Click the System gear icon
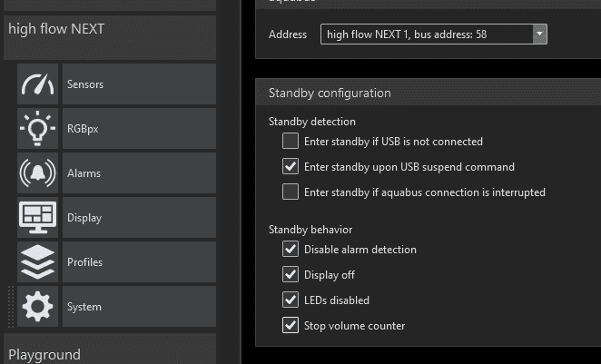Viewport: 601px width, 364px height. pyautogui.click(x=37, y=306)
